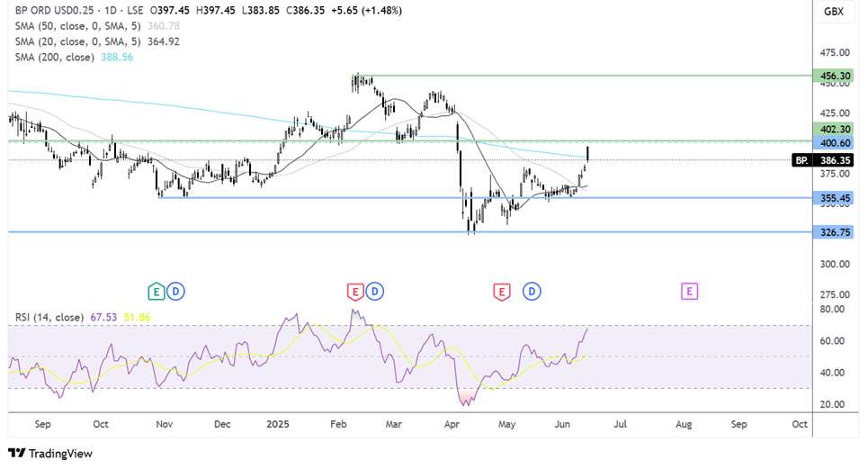Click the 275.00 price axis value
Screen dimensions: 868x469
coord(835,294)
